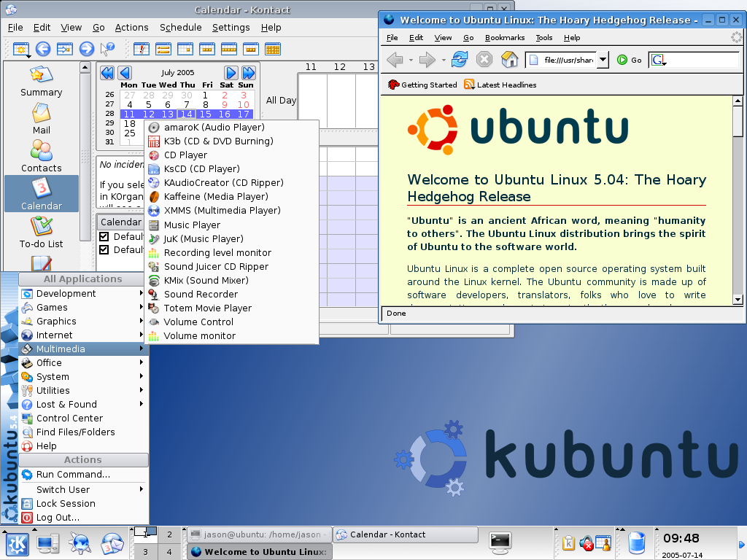The image size is (747, 560).
Task: Go to next month in mini calendar
Action: coord(231,73)
